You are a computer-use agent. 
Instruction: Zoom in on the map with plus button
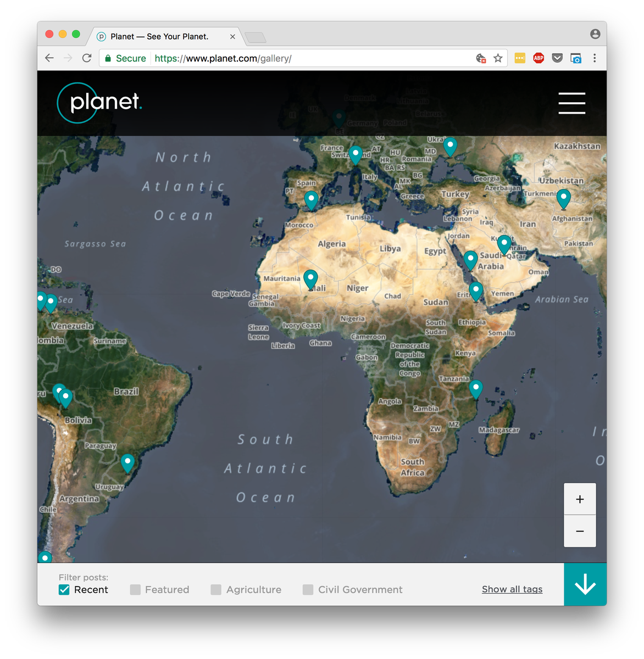coord(580,499)
